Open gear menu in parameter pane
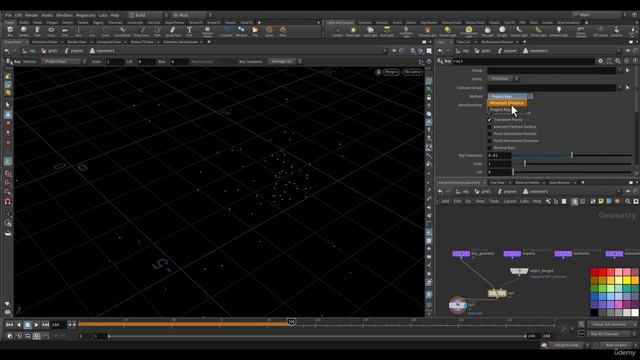Screen dimensions: 640x360 (600, 61)
